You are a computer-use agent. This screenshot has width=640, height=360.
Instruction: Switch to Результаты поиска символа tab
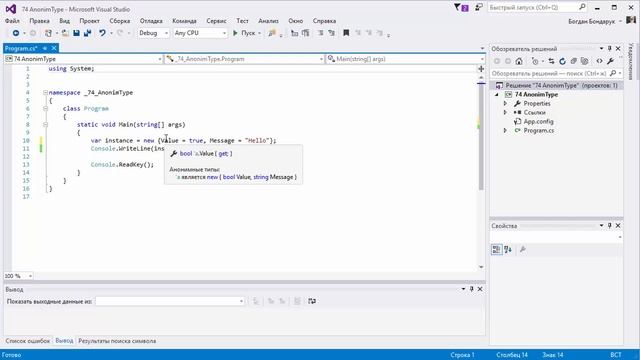coord(117,341)
